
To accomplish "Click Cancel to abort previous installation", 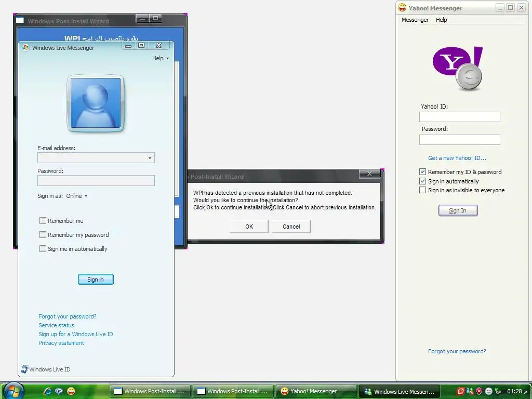I will click(x=291, y=227).
